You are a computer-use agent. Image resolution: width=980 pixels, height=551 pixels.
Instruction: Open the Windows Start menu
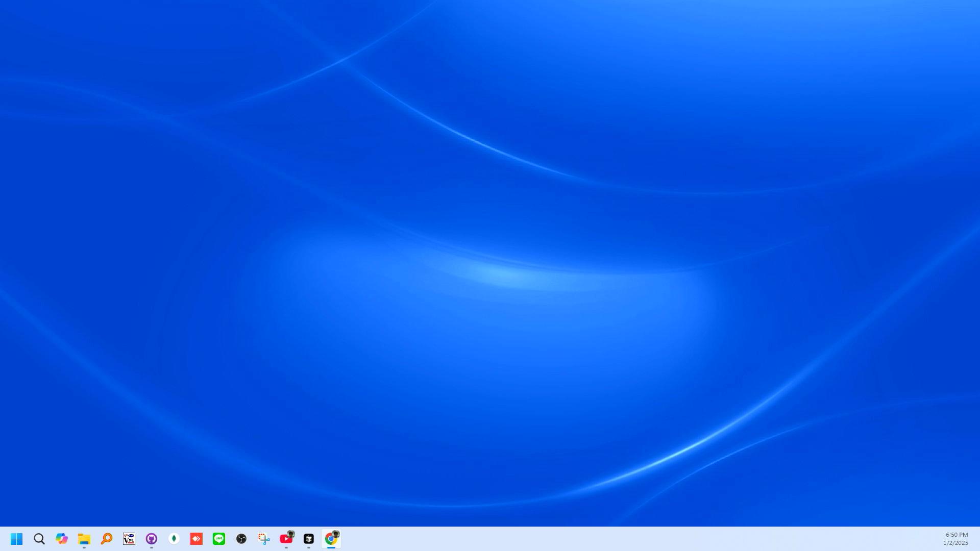17,539
